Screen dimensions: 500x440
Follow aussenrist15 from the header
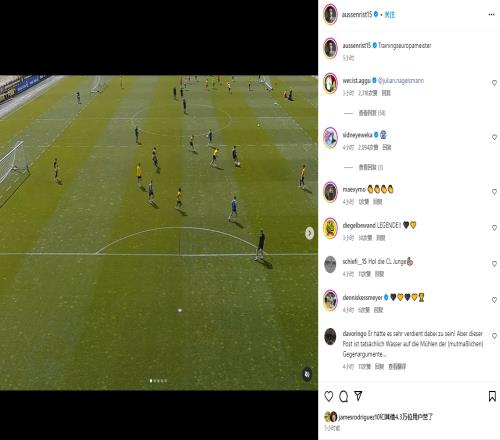[x=389, y=15]
